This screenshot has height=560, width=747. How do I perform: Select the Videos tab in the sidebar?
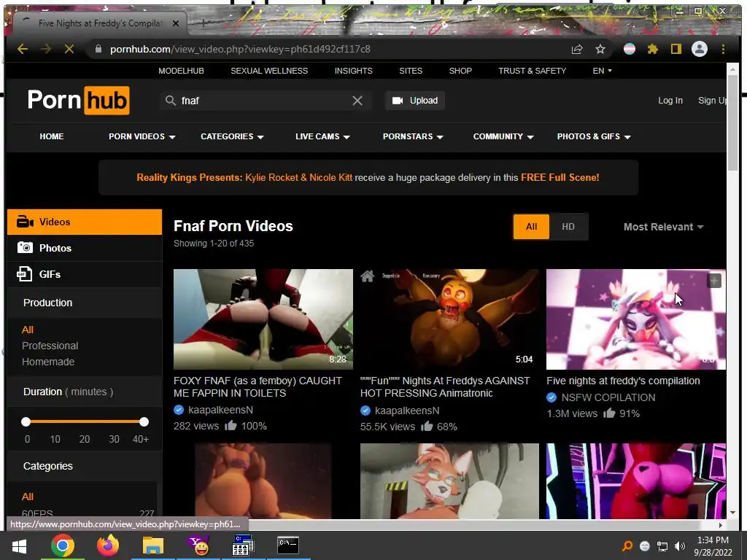point(85,222)
